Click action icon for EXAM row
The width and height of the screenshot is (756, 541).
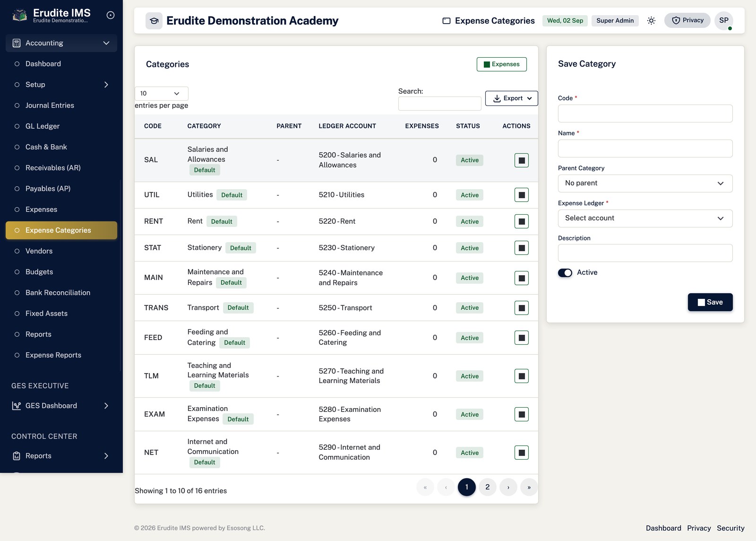point(522,414)
